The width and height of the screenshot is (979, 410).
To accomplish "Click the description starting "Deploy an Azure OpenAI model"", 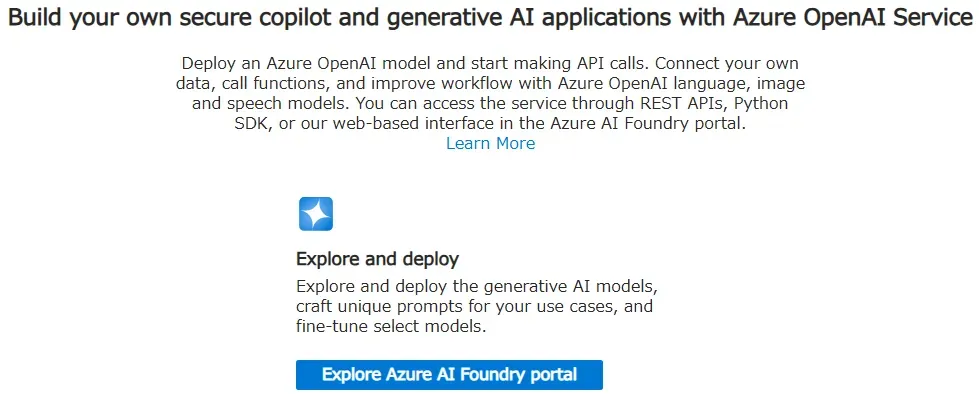I will tap(490, 94).
